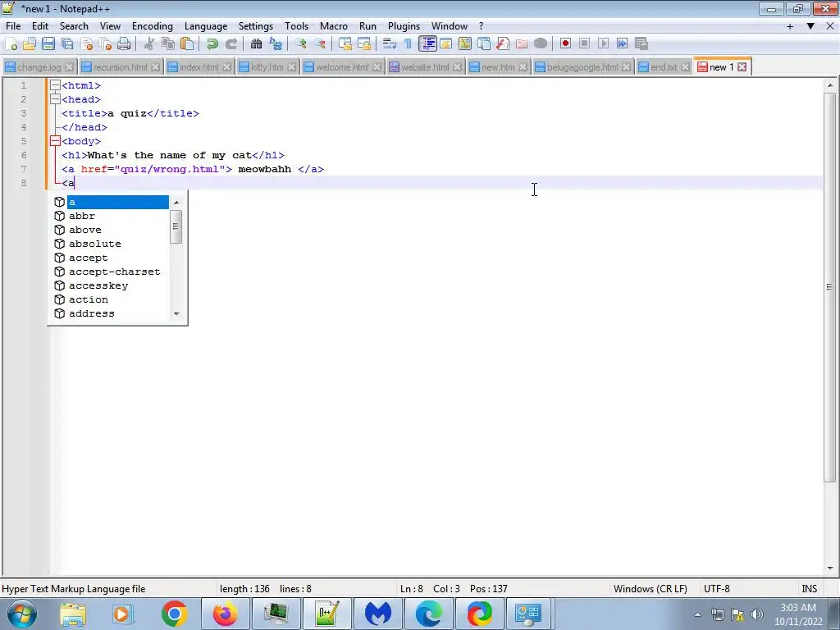This screenshot has height=630, width=840.
Task: Click the Copy toolbar icon
Action: (x=168, y=44)
